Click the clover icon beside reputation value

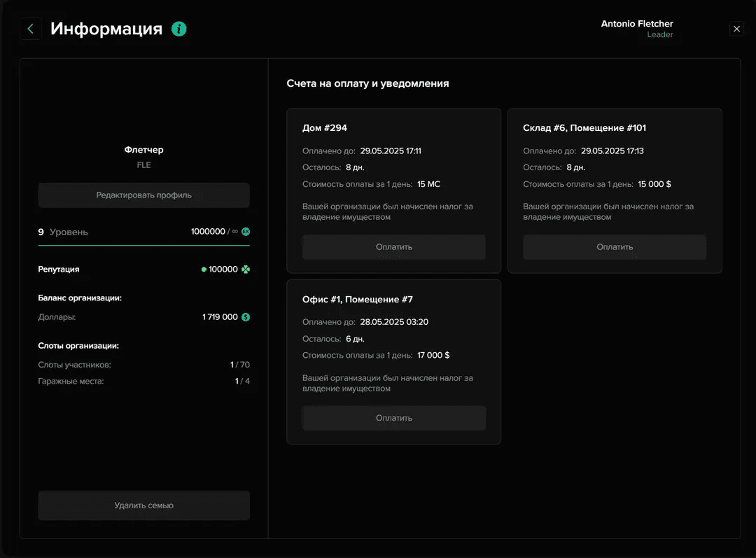246,270
